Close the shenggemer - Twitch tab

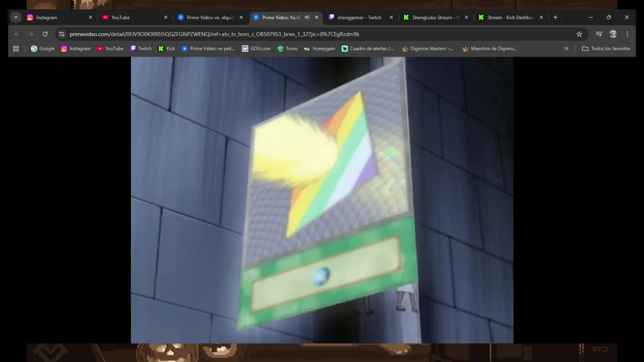click(391, 17)
